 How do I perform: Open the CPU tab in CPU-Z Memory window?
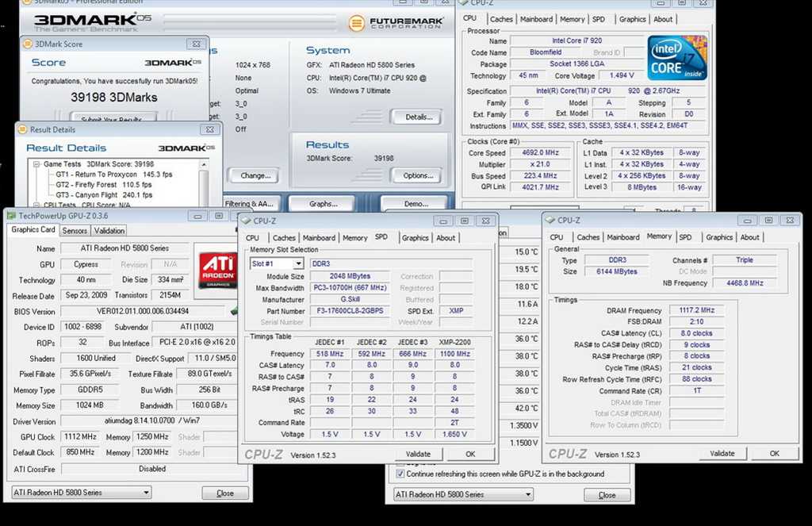tap(556, 237)
